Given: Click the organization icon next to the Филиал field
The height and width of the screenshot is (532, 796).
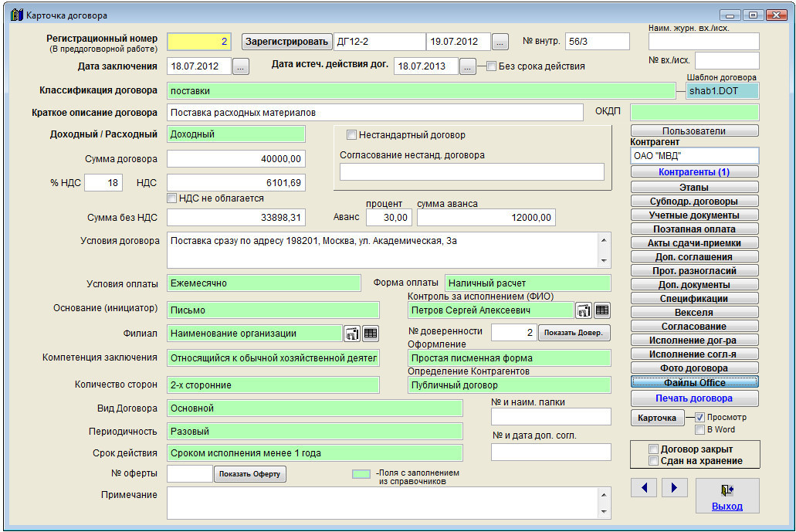Looking at the screenshot, I should click(x=352, y=334).
